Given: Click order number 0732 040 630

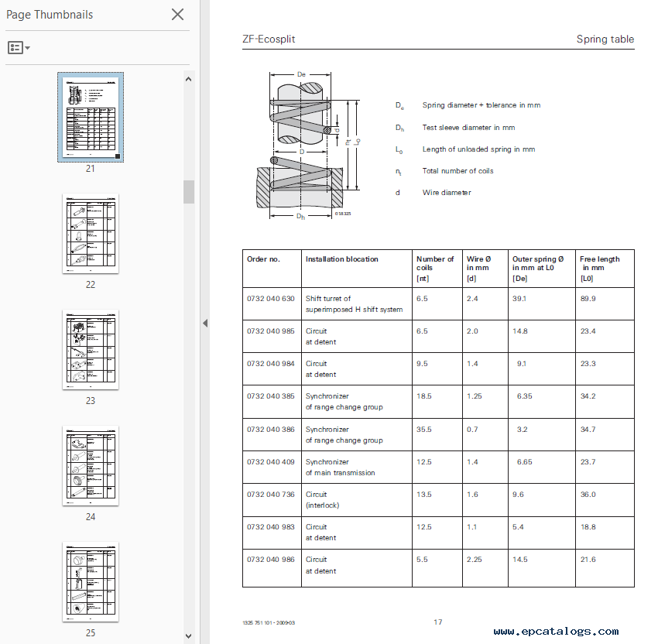Looking at the screenshot, I should click(271, 299).
